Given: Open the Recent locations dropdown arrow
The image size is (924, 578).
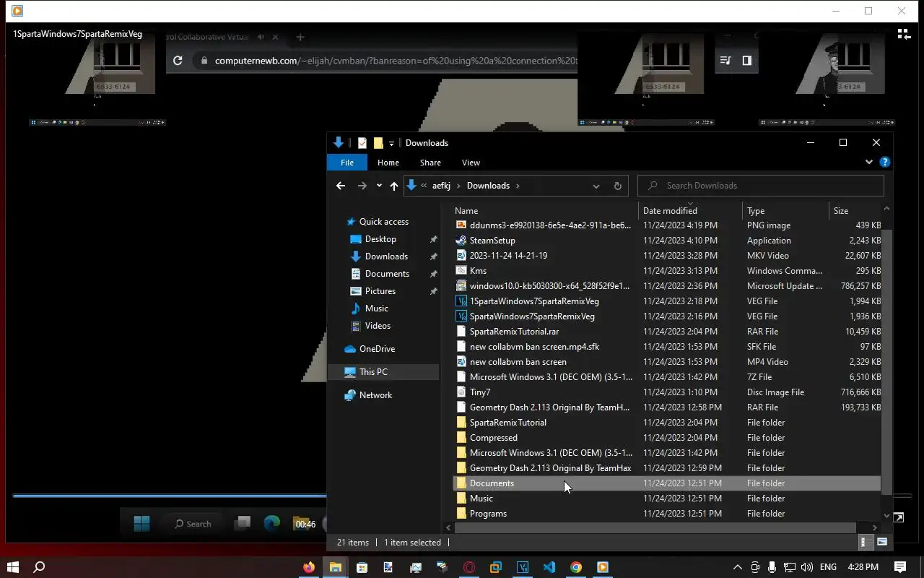Looking at the screenshot, I should [x=379, y=186].
